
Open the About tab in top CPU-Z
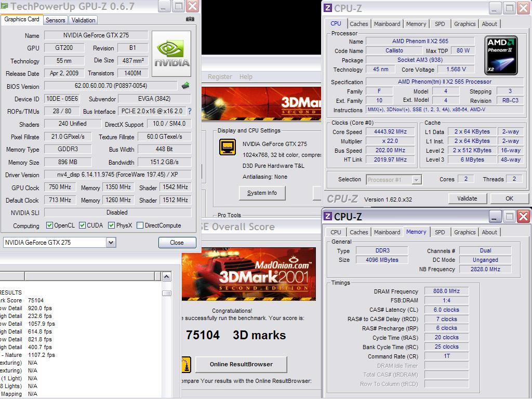pyautogui.click(x=489, y=24)
